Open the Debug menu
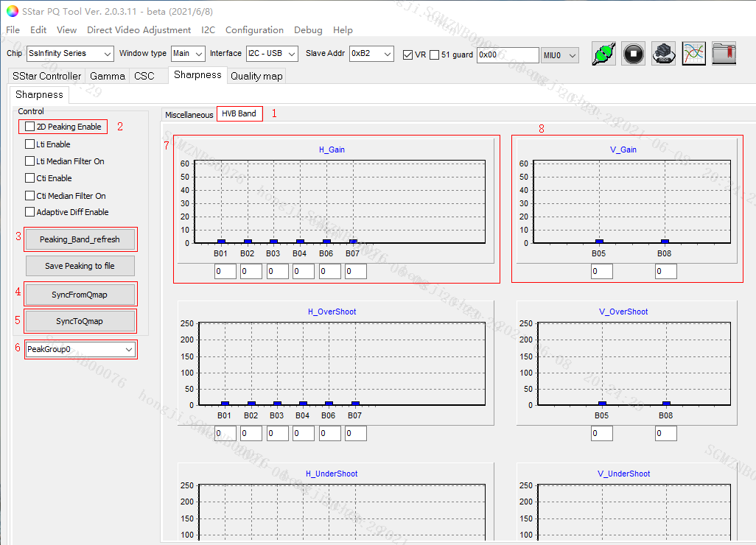 pos(308,30)
